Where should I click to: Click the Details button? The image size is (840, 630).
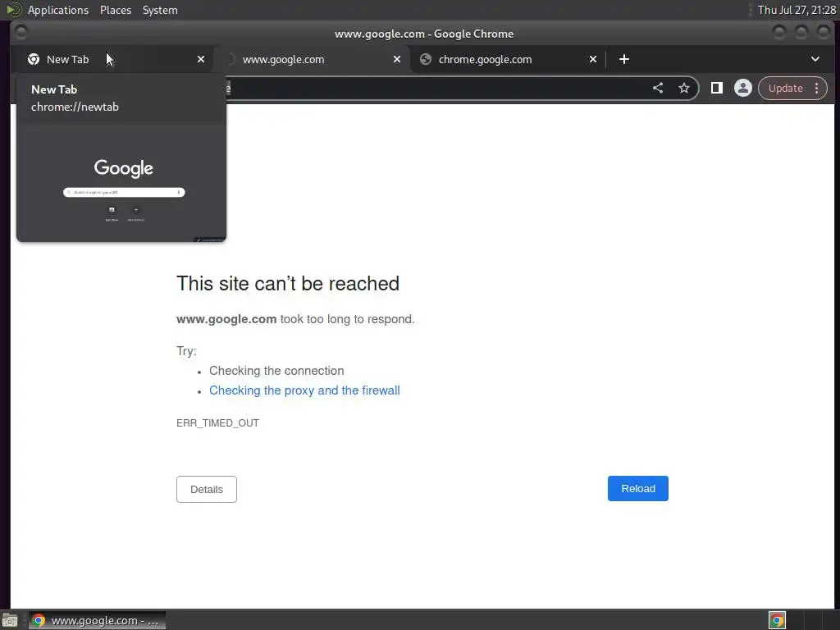206,489
